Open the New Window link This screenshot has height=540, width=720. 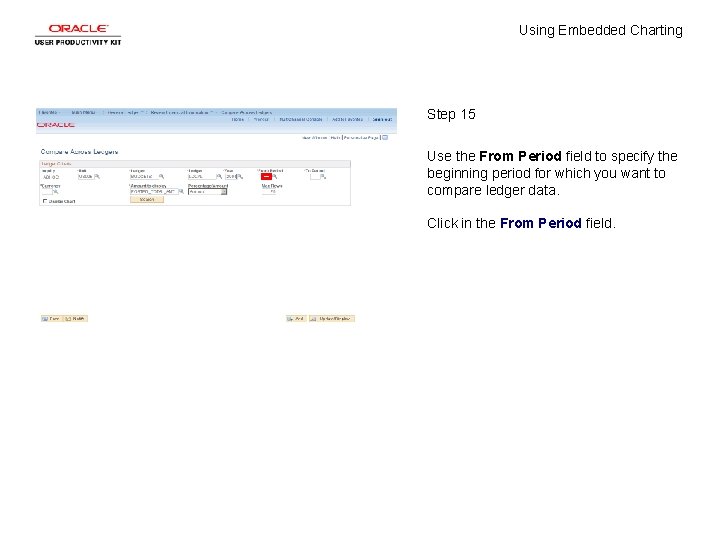point(315,138)
